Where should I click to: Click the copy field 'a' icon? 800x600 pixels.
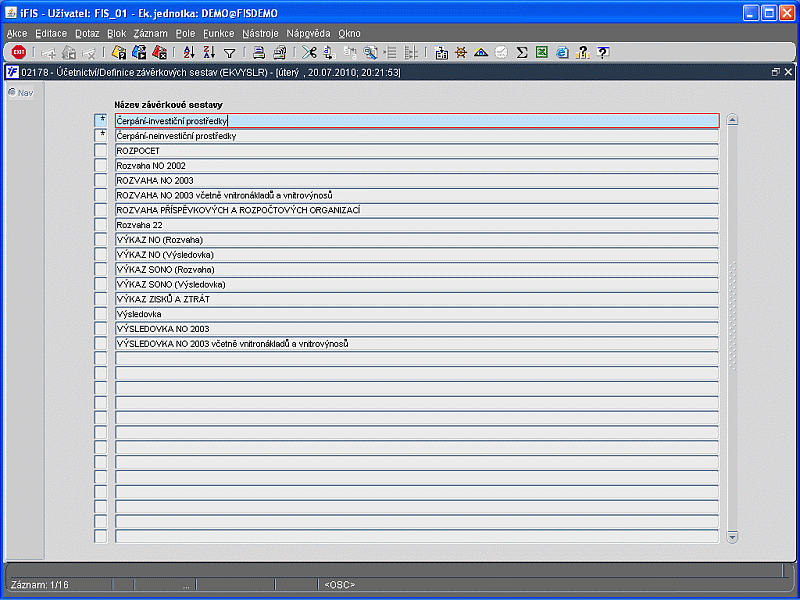click(x=329, y=52)
